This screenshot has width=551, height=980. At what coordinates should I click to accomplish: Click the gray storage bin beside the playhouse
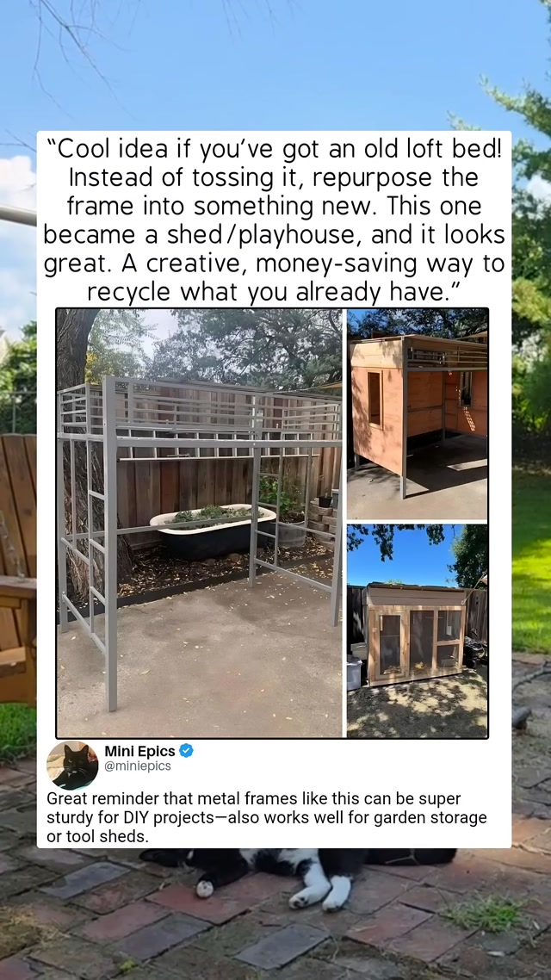point(354,673)
